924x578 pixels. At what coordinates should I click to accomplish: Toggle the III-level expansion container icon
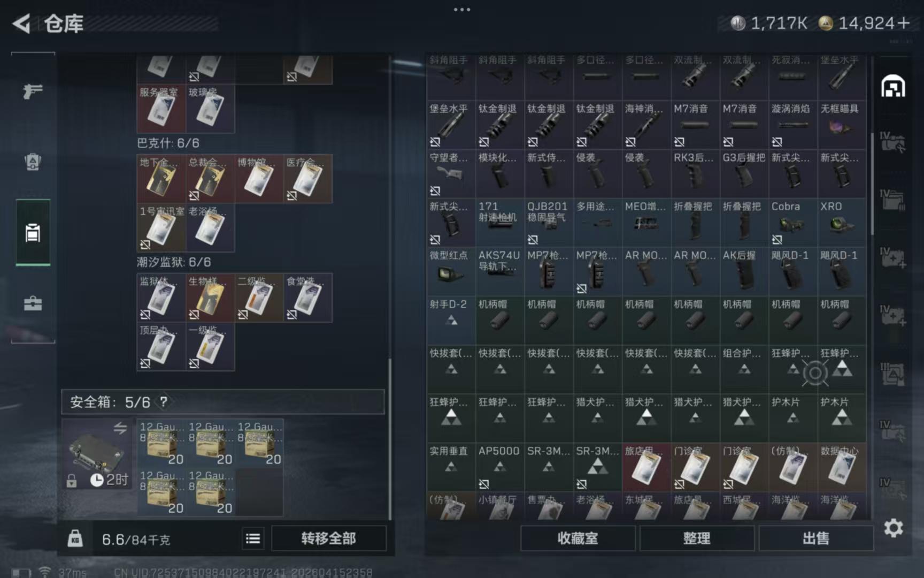pyautogui.click(x=893, y=374)
